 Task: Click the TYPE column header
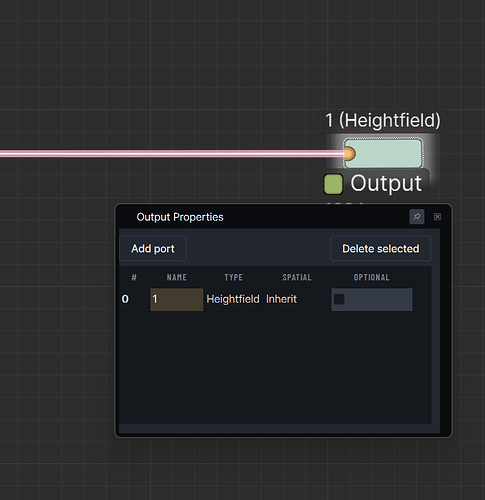click(x=233, y=277)
